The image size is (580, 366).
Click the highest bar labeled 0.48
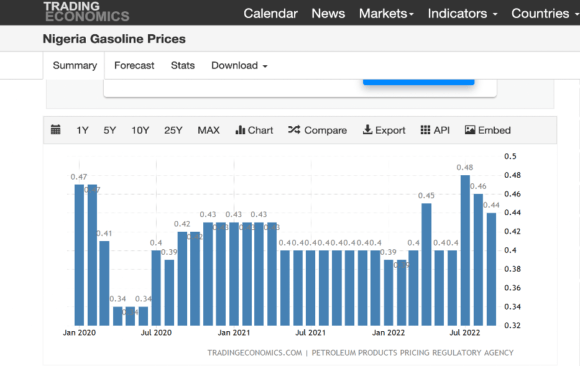click(465, 250)
